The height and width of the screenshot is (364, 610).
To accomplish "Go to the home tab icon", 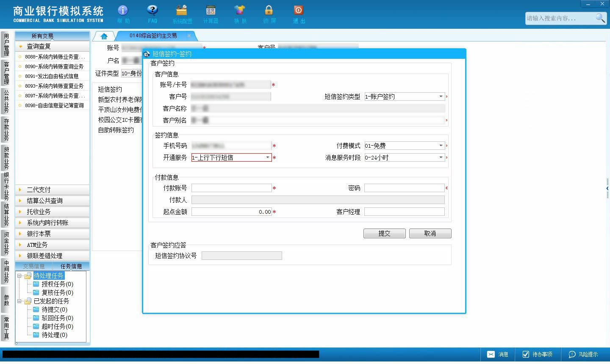I will (104, 36).
